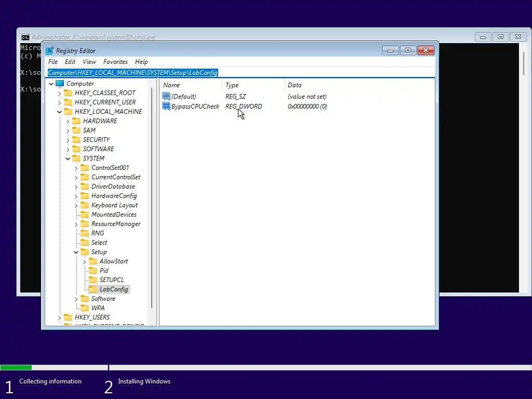Click the SETUPCL folder icon

[x=93, y=280]
